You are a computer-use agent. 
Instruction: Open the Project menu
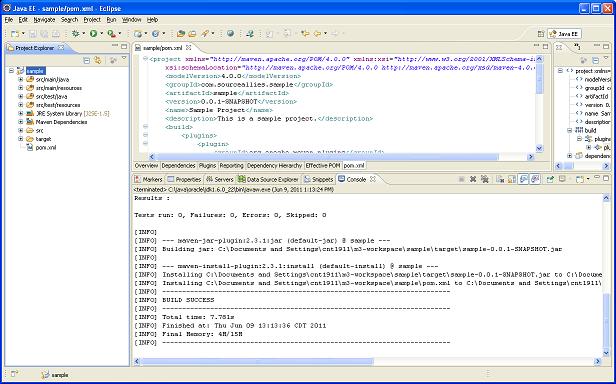92,20
